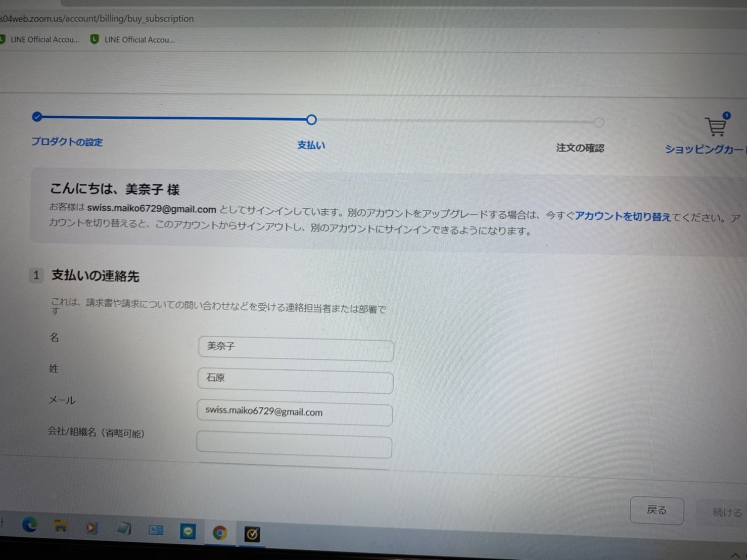Screen dimensions: 747x560
Task: Select the browser address bar URL
Action: click(x=97, y=19)
